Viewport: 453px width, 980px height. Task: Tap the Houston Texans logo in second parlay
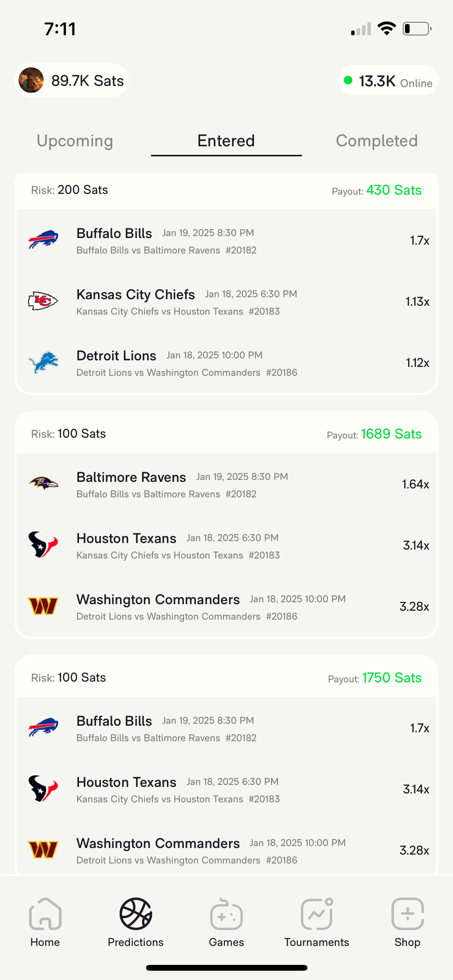click(43, 545)
